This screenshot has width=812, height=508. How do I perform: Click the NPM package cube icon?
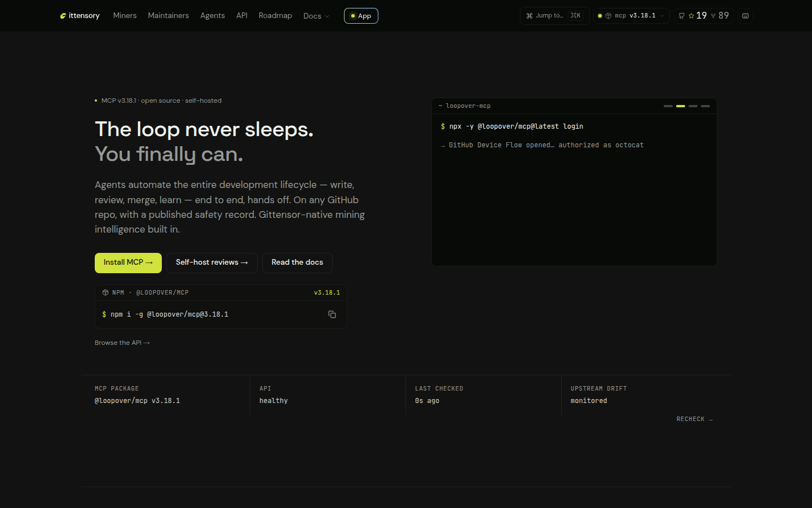[x=105, y=292]
